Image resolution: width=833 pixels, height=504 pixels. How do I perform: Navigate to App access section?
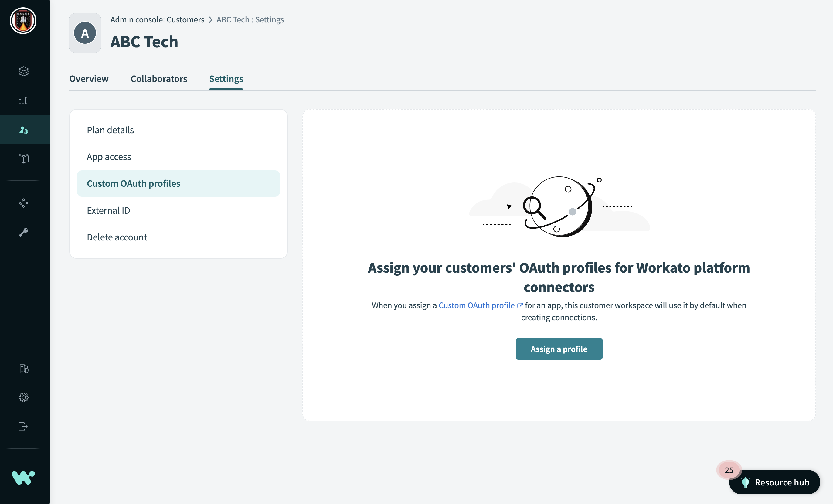(109, 156)
